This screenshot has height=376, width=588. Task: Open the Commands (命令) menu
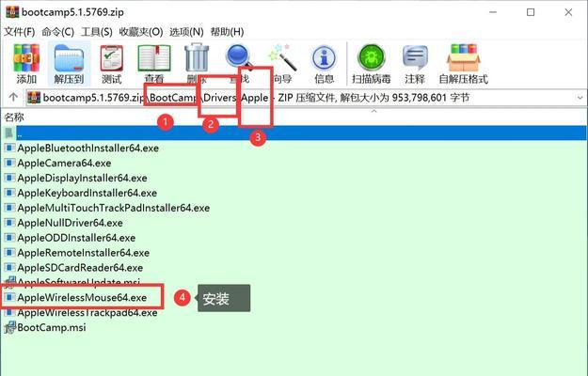57,32
